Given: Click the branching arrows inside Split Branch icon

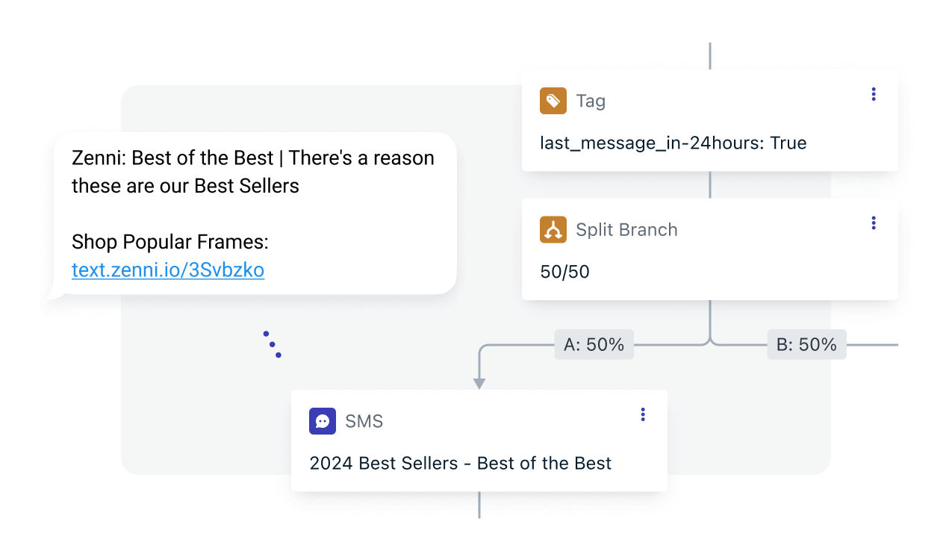Looking at the screenshot, I should click(x=553, y=229).
